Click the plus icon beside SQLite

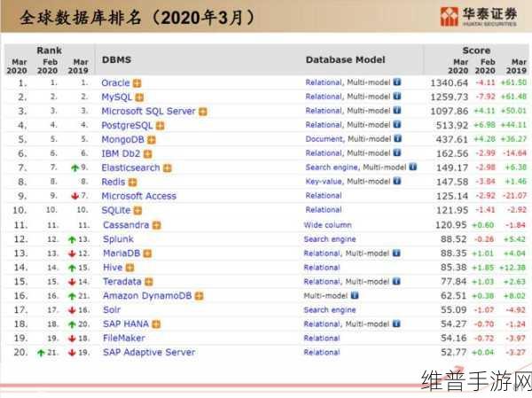[137, 211]
